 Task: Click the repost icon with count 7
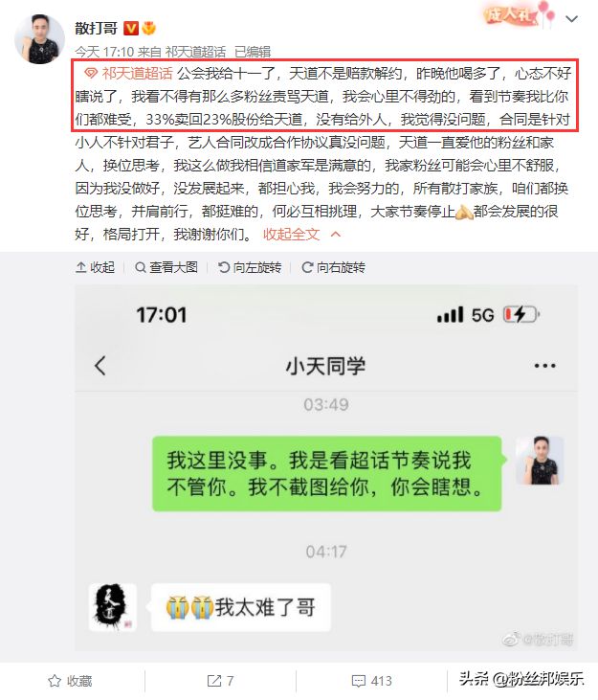pyautogui.click(x=220, y=681)
